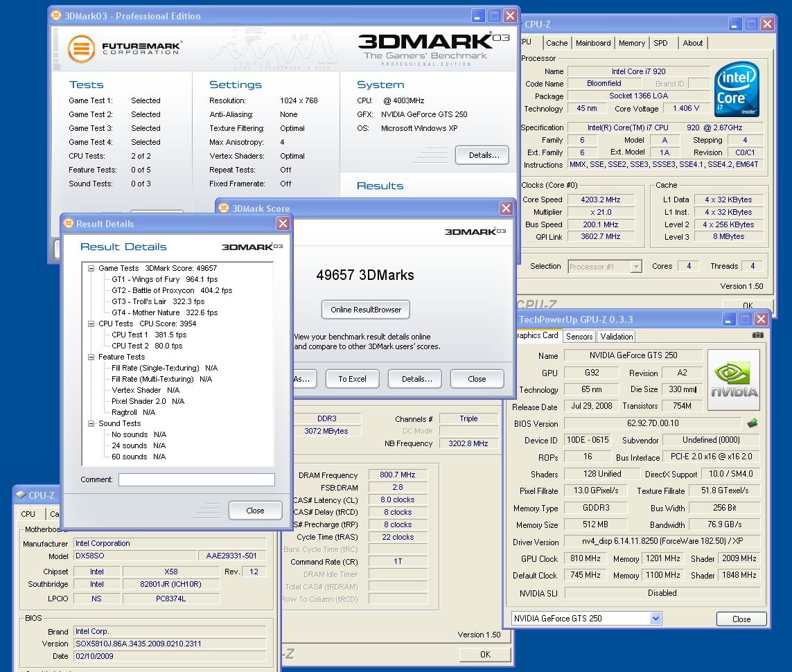Screen dimensions: 792x672
Task: Collapse the Sound Tests tree node
Action: [x=91, y=424]
